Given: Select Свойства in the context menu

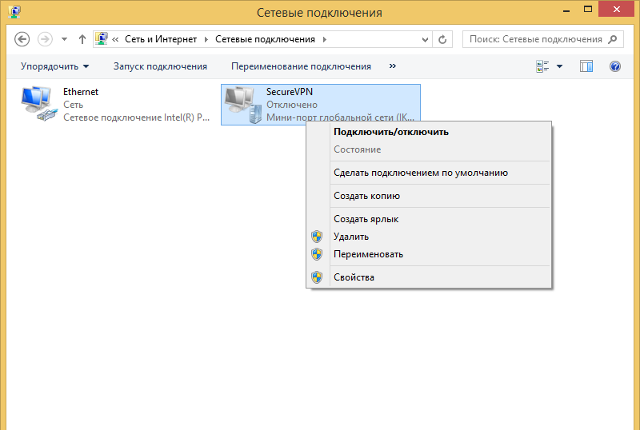Looking at the screenshot, I should click(354, 277).
